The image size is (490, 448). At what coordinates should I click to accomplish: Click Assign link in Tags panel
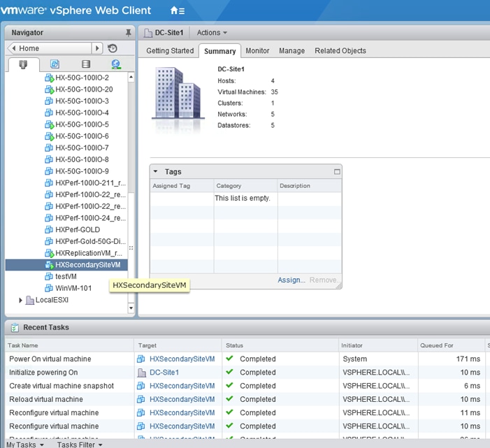click(291, 280)
